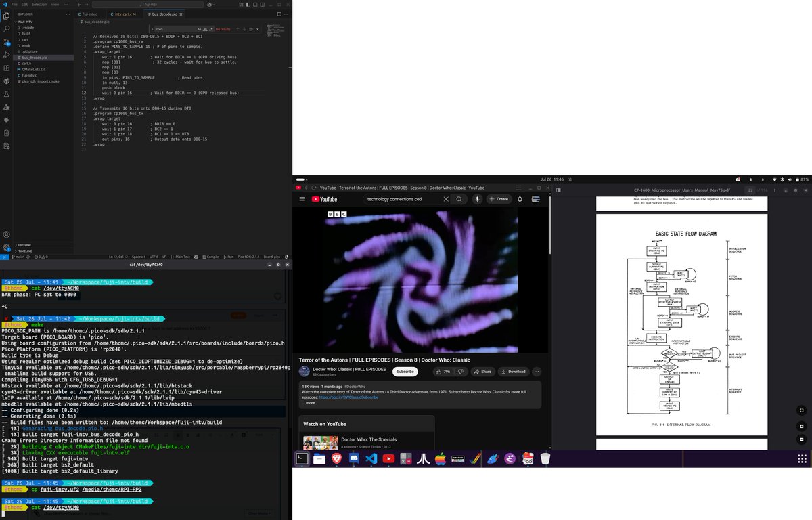Click split editor icon in VS Code tab bar
Screen dimensions: 812x520
[279, 14]
